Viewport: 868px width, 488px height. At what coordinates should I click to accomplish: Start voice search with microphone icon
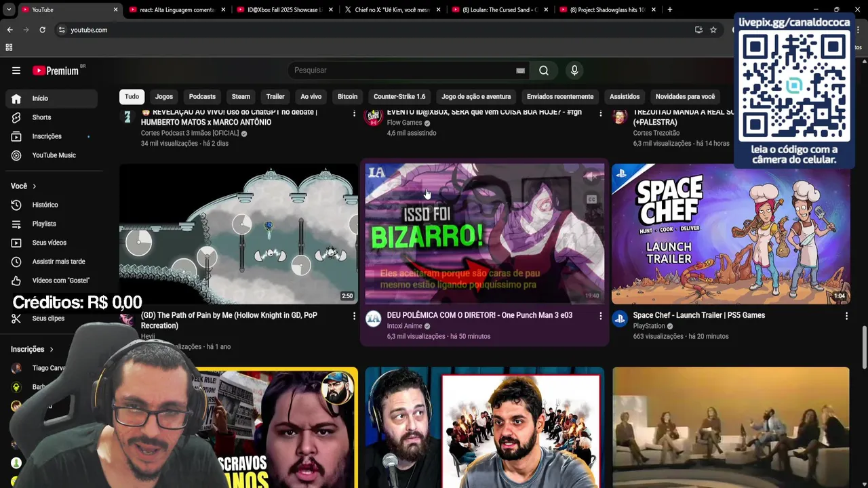[x=574, y=70]
